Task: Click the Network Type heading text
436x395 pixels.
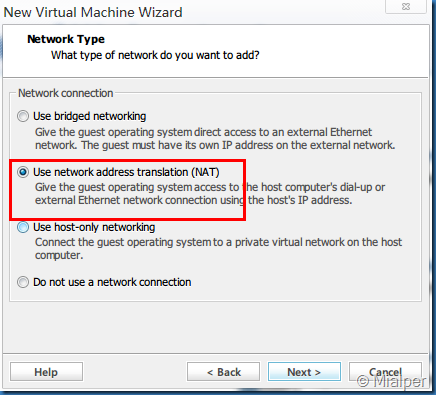Action: [66, 39]
